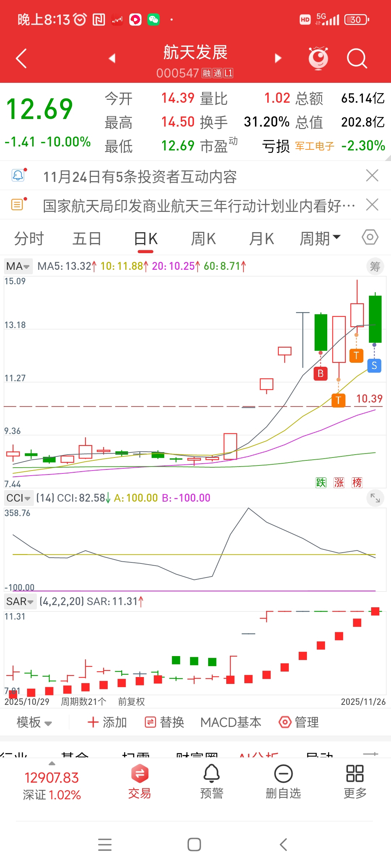Screen dimensions: 391x868
Task: Tap the upper orange T marker
Action: point(356,356)
